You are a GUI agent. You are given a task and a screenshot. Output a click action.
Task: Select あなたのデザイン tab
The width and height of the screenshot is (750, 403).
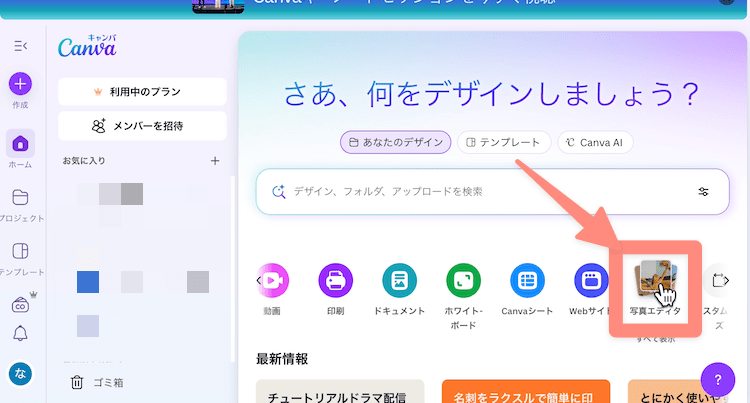pos(396,142)
